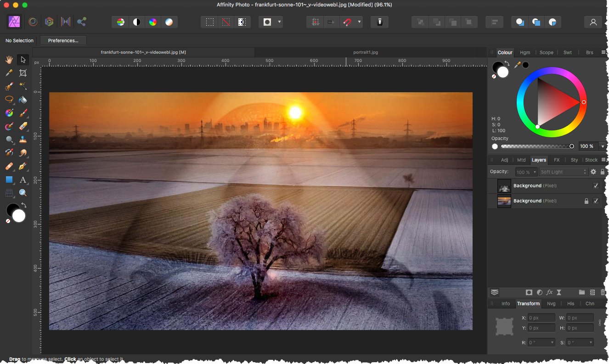Image resolution: width=609 pixels, height=364 pixels.
Task: Toggle the checkbox on the lower Background layer
Action: coord(596,201)
